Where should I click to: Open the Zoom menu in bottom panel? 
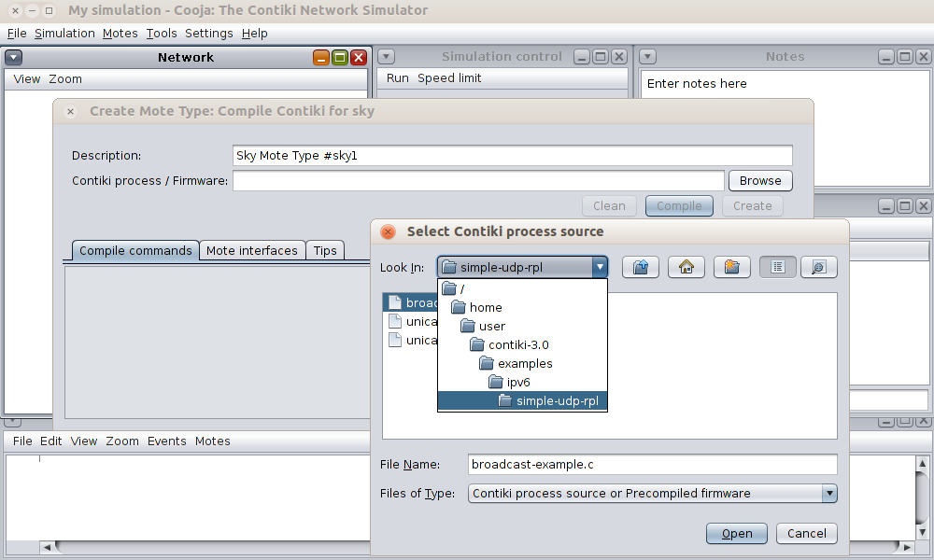pyautogui.click(x=122, y=441)
